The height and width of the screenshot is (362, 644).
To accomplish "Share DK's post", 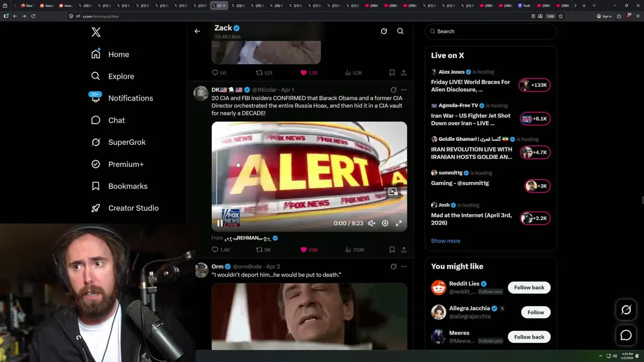I will tap(404, 249).
